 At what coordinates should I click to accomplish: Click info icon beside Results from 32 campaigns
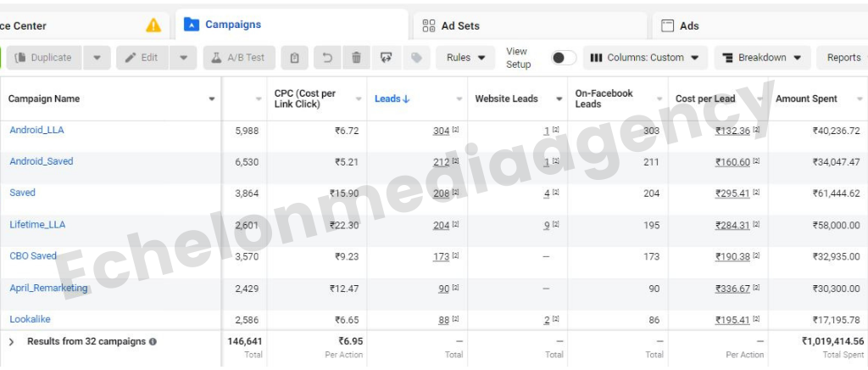coord(153,342)
